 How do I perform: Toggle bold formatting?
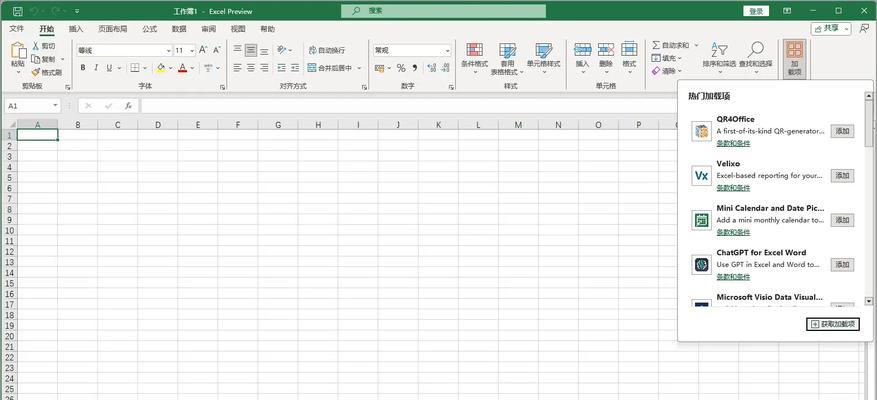(83, 68)
